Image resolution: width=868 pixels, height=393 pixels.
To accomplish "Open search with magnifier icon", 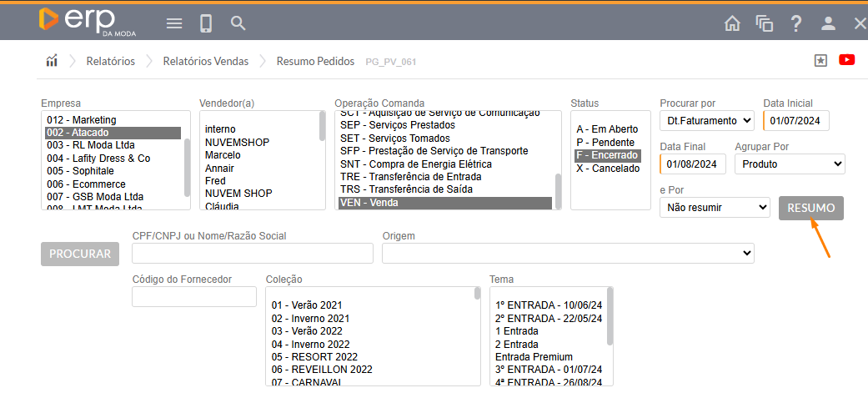I will click(x=238, y=23).
